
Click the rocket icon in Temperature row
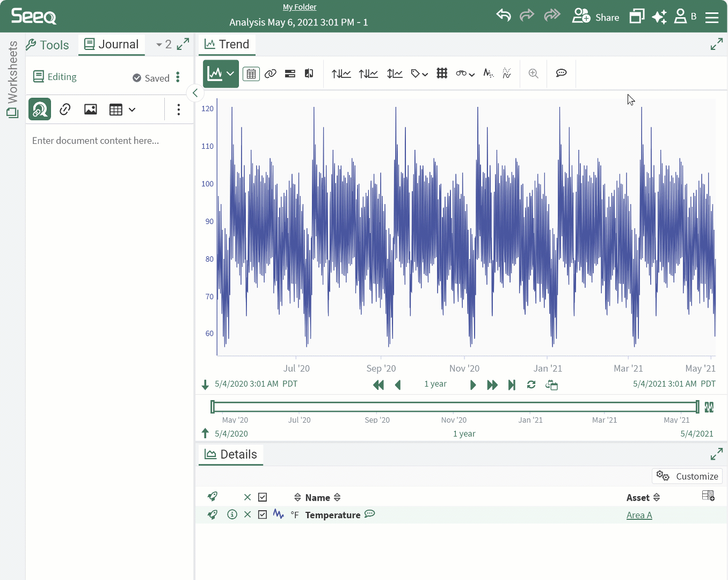click(x=213, y=514)
